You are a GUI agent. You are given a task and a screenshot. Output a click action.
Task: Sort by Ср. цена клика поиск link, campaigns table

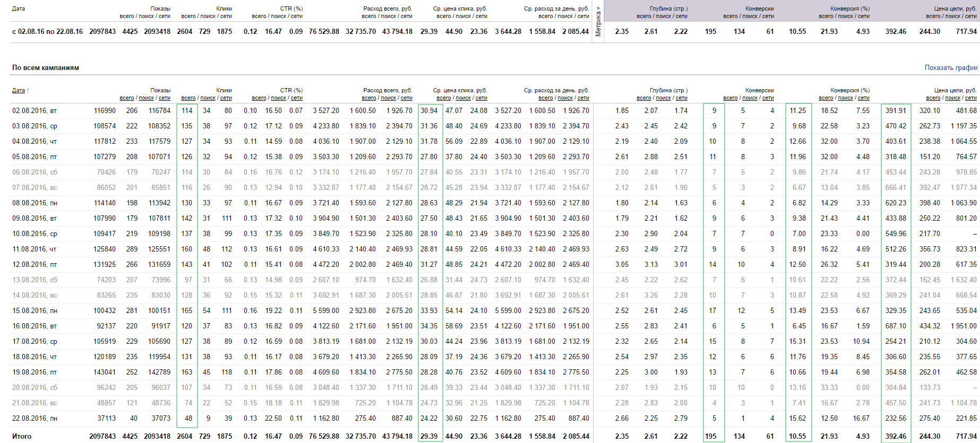[463, 98]
